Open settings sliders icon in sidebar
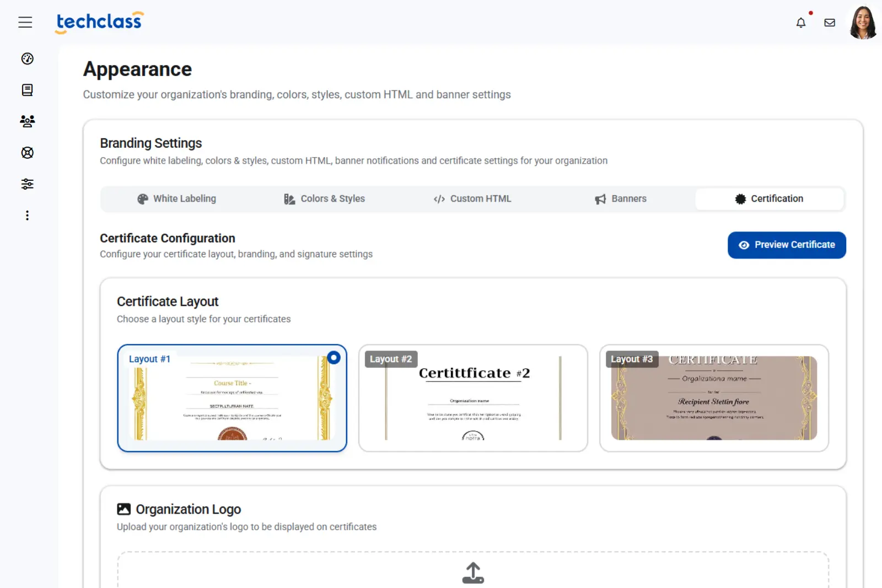The height and width of the screenshot is (588, 882). pyautogui.click(x=27, y=184)
